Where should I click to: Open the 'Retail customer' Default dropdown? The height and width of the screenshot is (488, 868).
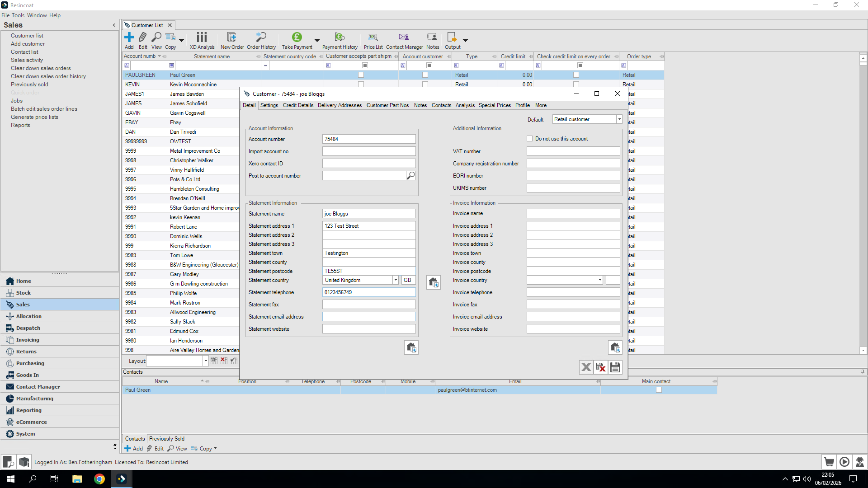coord(620,119)
